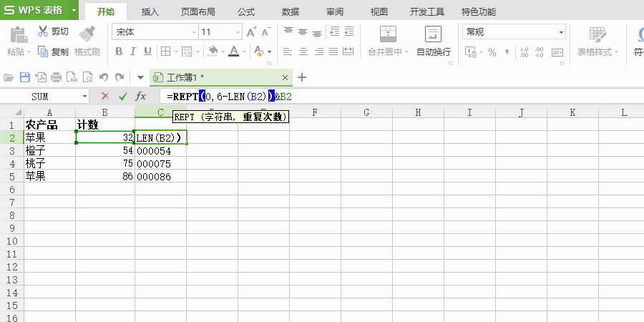Click the print icon in quick access toolbar
This screenshot has height=322, width=644.
pos(57,77)
